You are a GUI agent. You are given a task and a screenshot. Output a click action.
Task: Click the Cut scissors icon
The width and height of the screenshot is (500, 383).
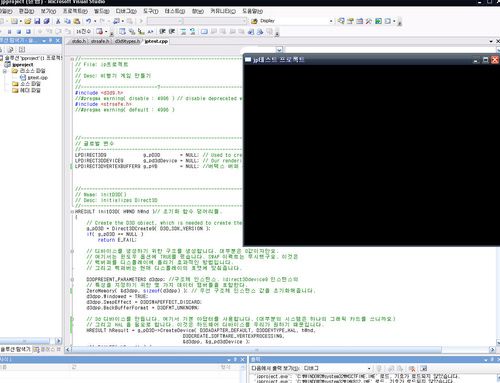click(x=58, y=21)
